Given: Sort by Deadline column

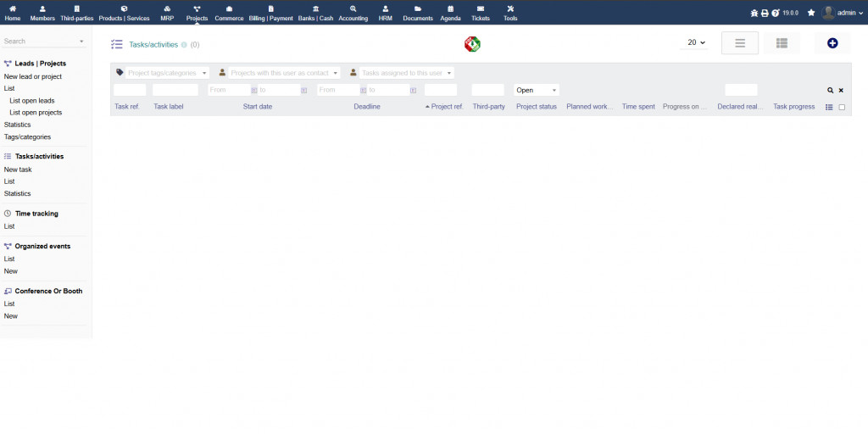Looking at the screenshot, I should click(x=367, y=107).
